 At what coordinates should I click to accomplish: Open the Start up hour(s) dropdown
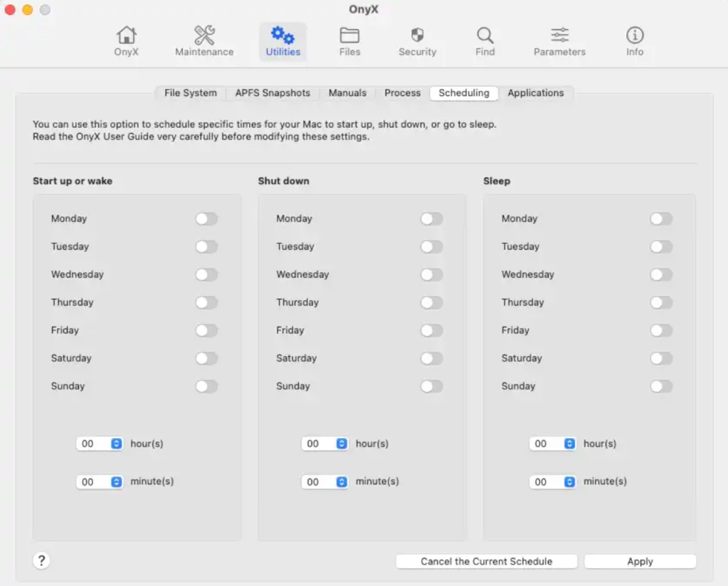point(100,444)
